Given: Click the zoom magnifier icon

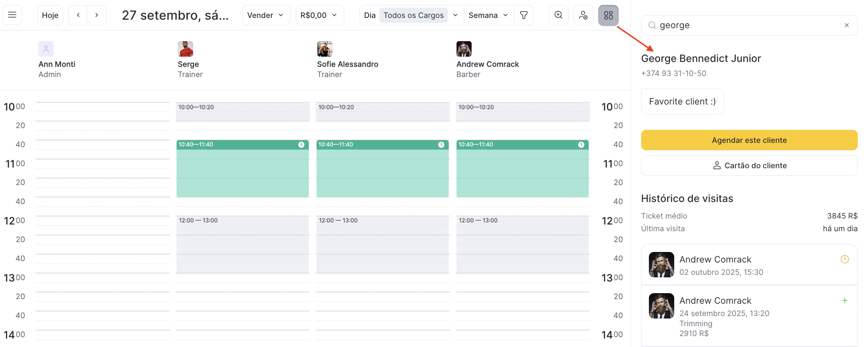Looking at the screenshot, I should 558,15.
